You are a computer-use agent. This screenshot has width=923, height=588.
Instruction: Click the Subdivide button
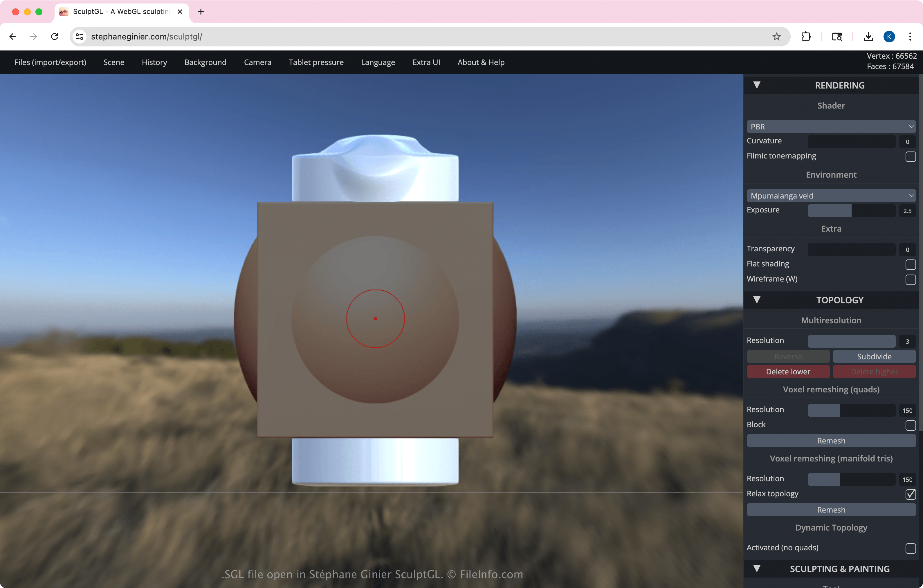point(874,356)
